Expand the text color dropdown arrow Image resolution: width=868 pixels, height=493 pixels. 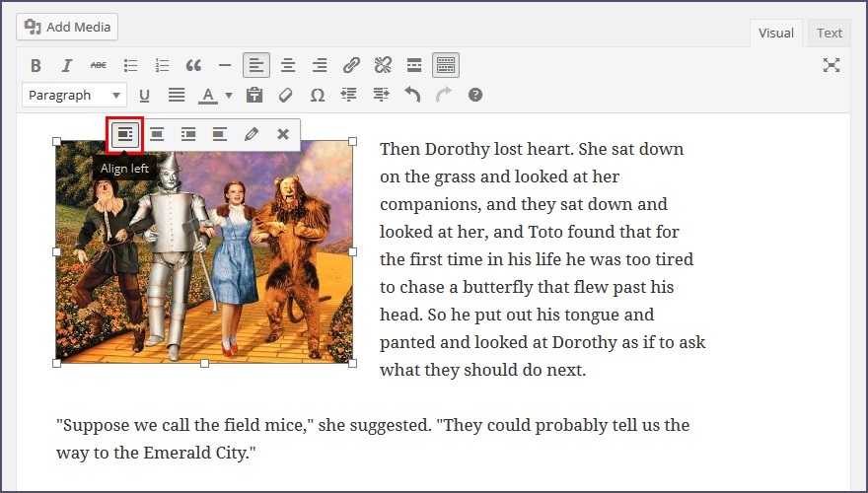pos(229,96)
